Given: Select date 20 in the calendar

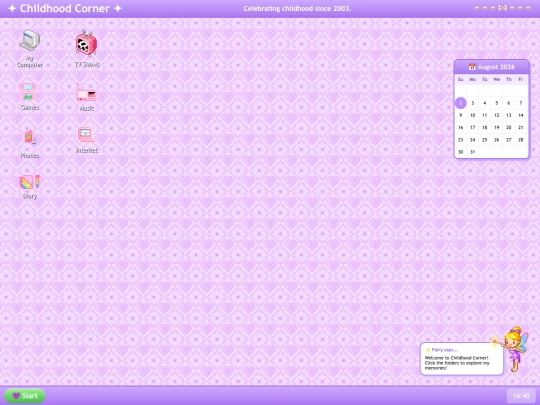Looking at the screenshot, I should pyautogui.click(x=509, y=127).
